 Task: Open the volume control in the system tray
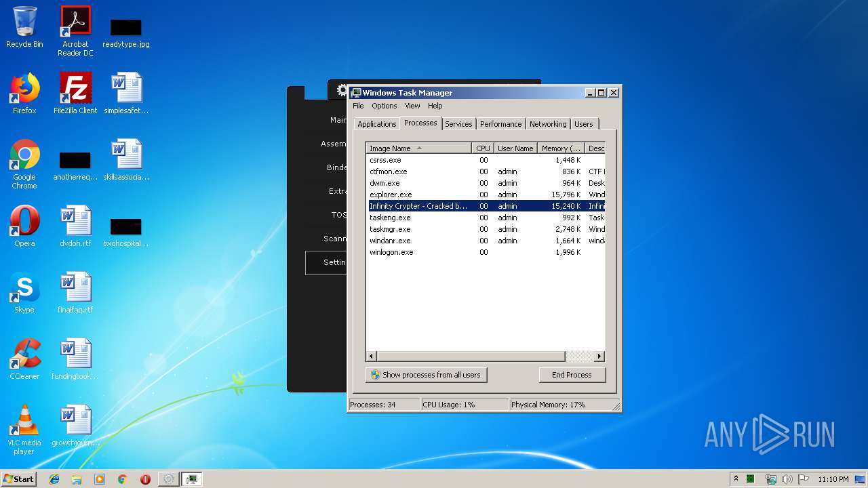tap(787, 479)
